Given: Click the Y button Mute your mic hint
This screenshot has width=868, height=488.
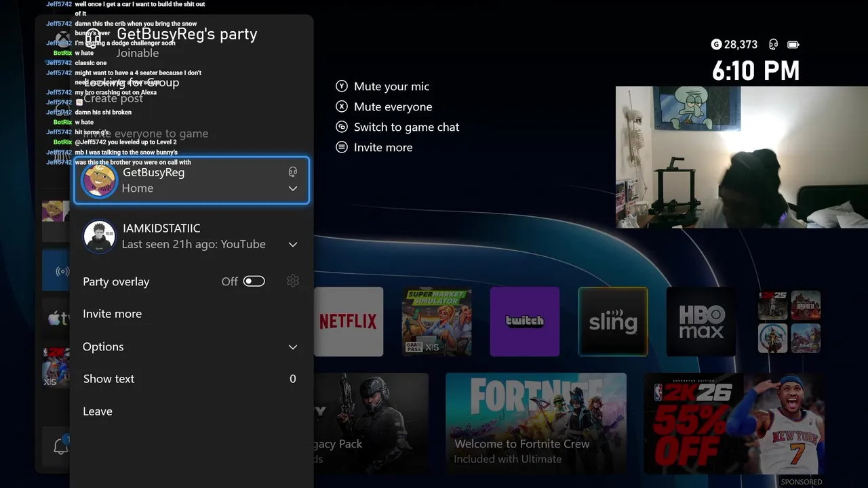Looking at the screenshot, I should click(342, 86).
